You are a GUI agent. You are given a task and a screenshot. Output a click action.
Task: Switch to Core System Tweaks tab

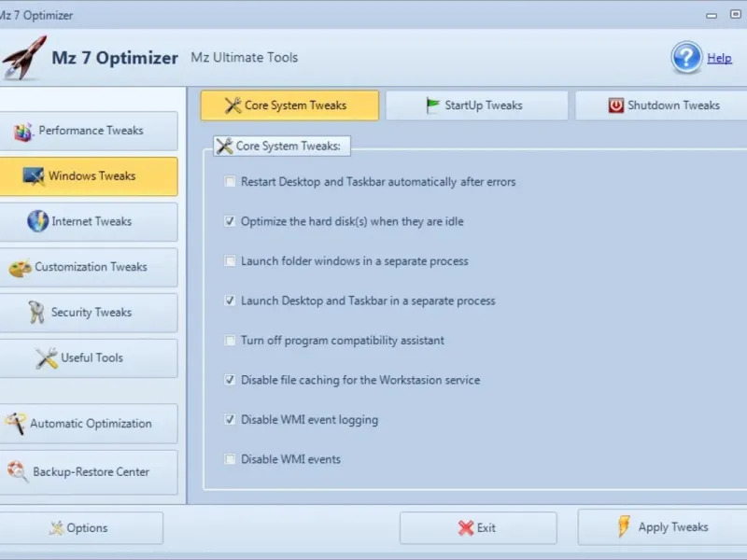tap(289, 105)
